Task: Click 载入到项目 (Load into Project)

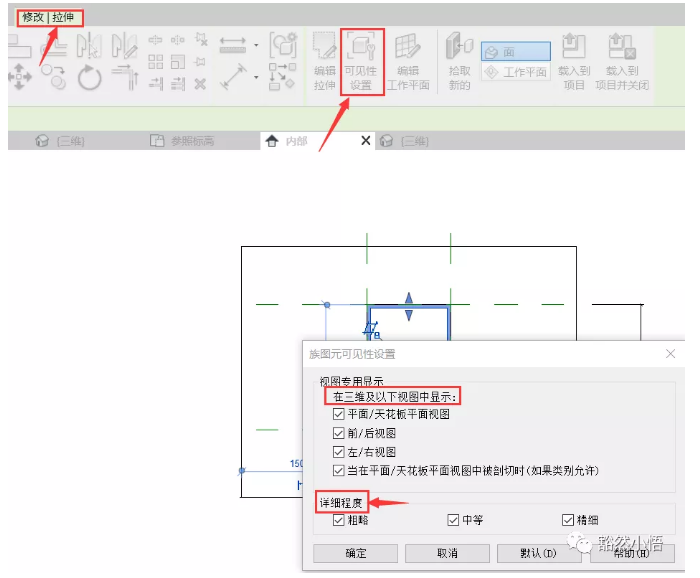Action: click(x=574, y=62)
